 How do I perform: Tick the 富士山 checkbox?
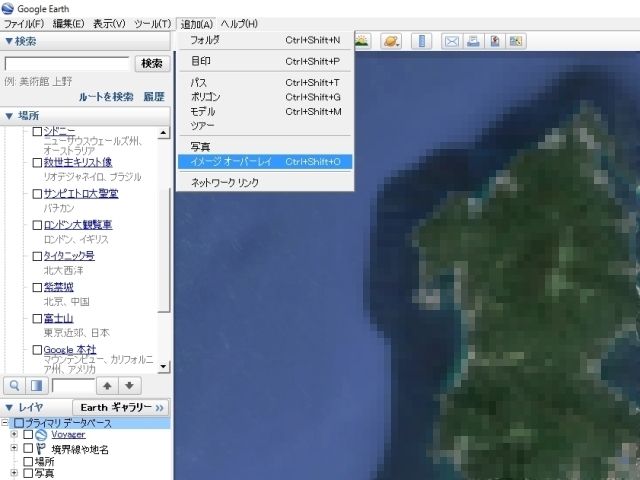click(x=37, y=318)
